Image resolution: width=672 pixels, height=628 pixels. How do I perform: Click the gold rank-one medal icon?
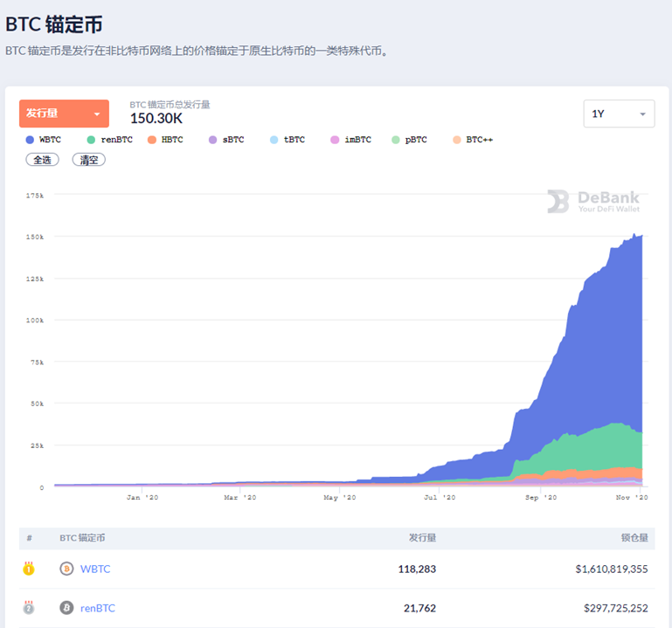point(29,569)
